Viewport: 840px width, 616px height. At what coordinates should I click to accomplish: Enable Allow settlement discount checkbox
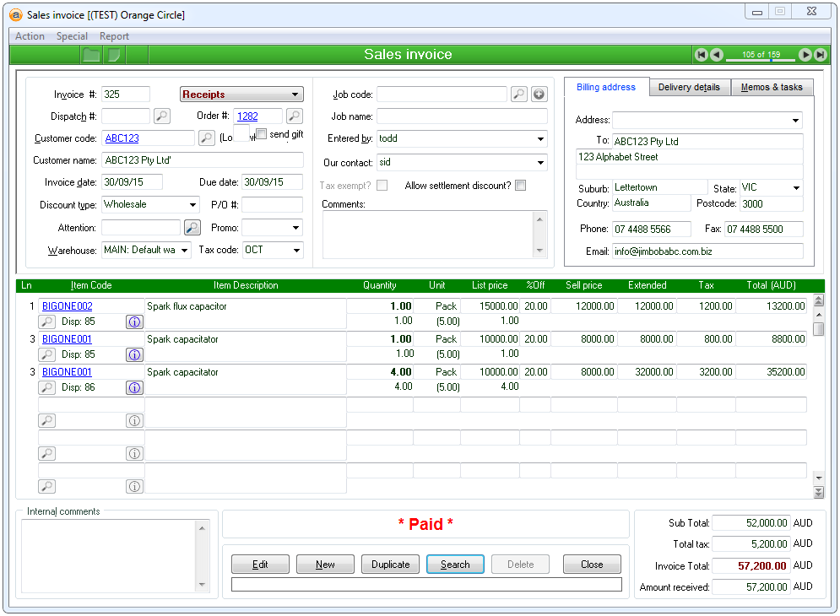(x=520, y=186)
